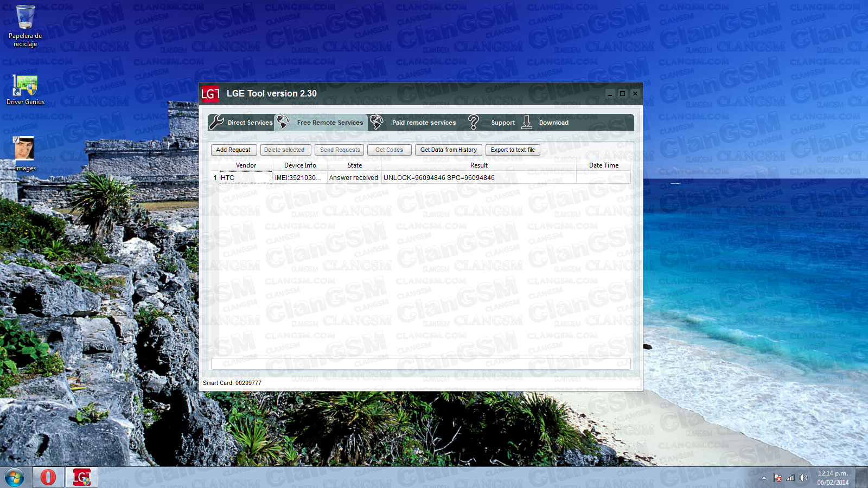The width and height of the screenshot is (868, 488).
Task: Click Get Data from History button
Action: (449, 150)
